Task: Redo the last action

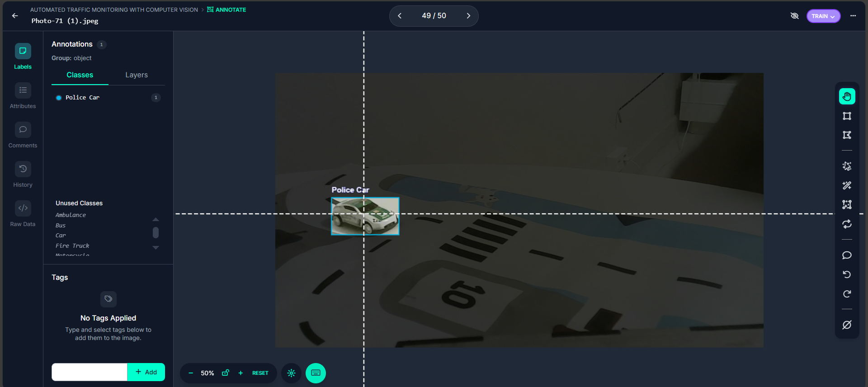Action: pos(847,294)
